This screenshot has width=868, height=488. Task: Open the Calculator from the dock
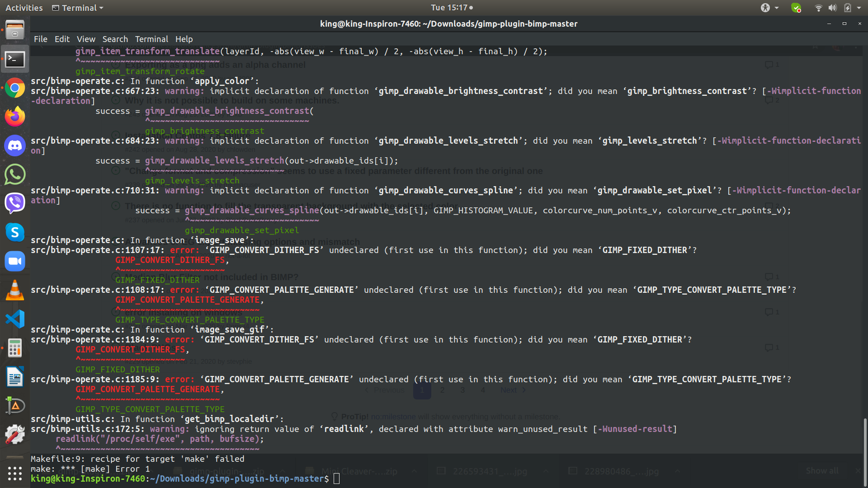pyautogui.click(x=15, y=347)
